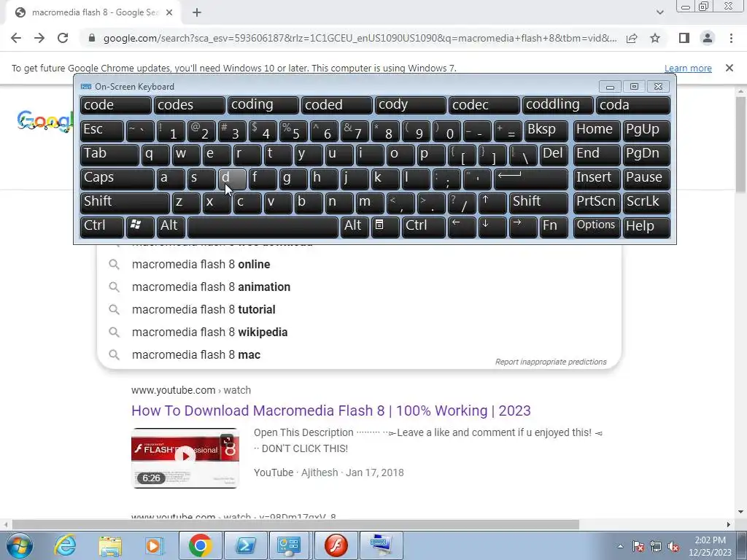
Task: Open the Learn more link
Action: click(x=688, y=68)
